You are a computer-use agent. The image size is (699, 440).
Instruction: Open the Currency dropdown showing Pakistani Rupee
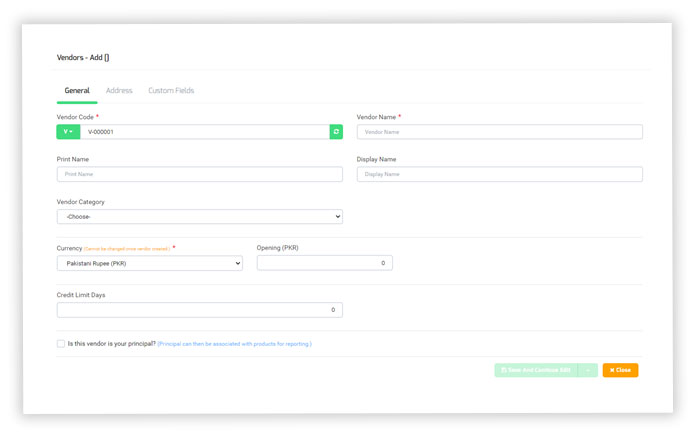(149, 263)
